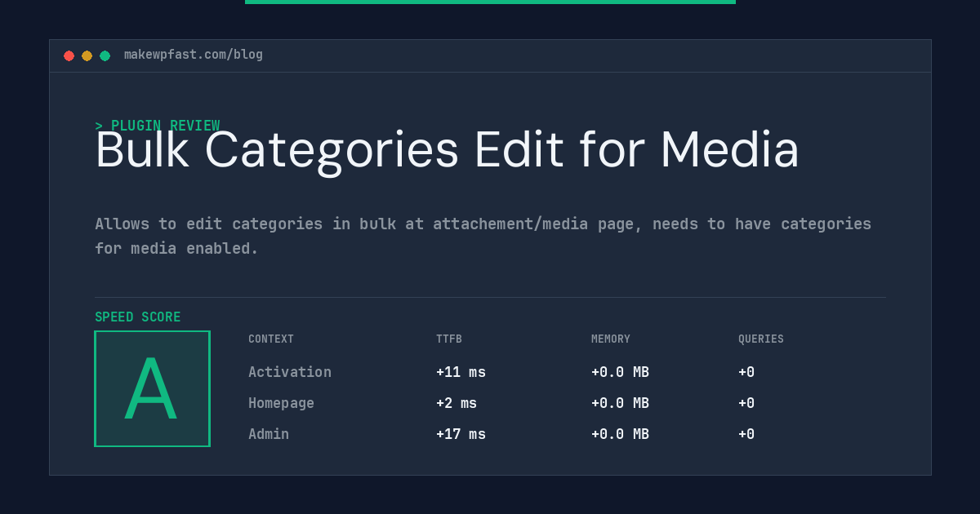Click the TTFB column header

pyautogui.click(x=449, y=339)
